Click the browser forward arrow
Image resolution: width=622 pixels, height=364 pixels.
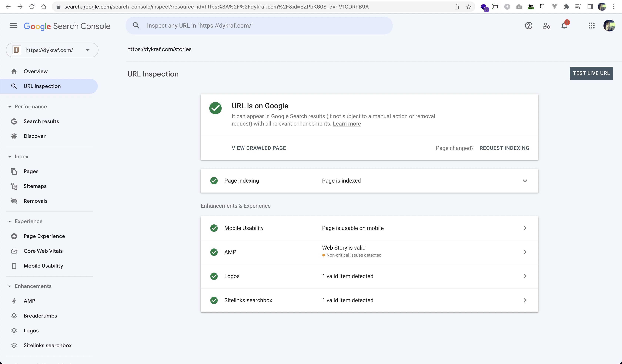point(20,7)
